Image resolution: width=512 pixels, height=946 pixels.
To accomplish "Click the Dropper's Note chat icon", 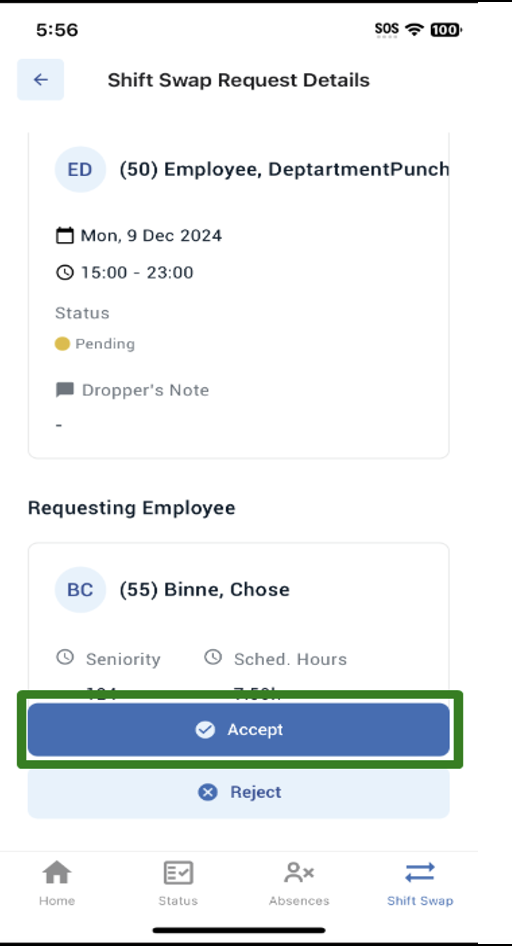I will [65, 390].
